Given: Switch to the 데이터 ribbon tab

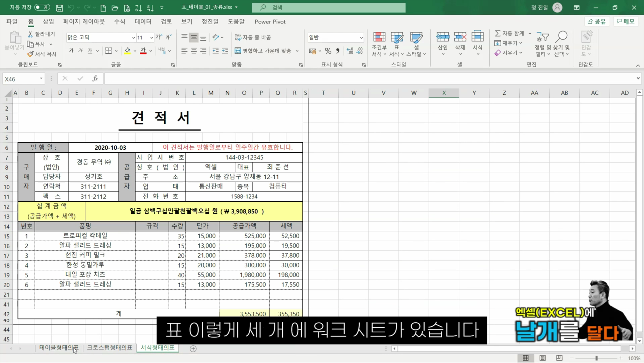Looking at the screenshot, I should click(x=143, y=21).
